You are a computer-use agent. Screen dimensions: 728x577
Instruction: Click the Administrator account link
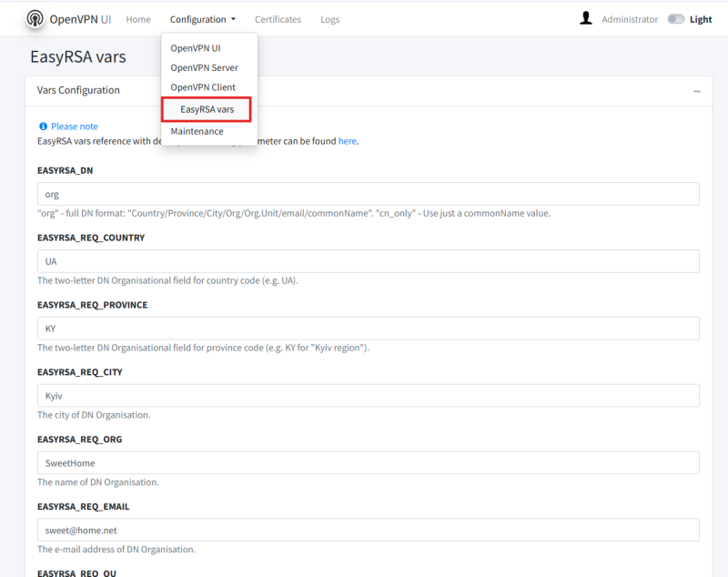tap(630, 19)
